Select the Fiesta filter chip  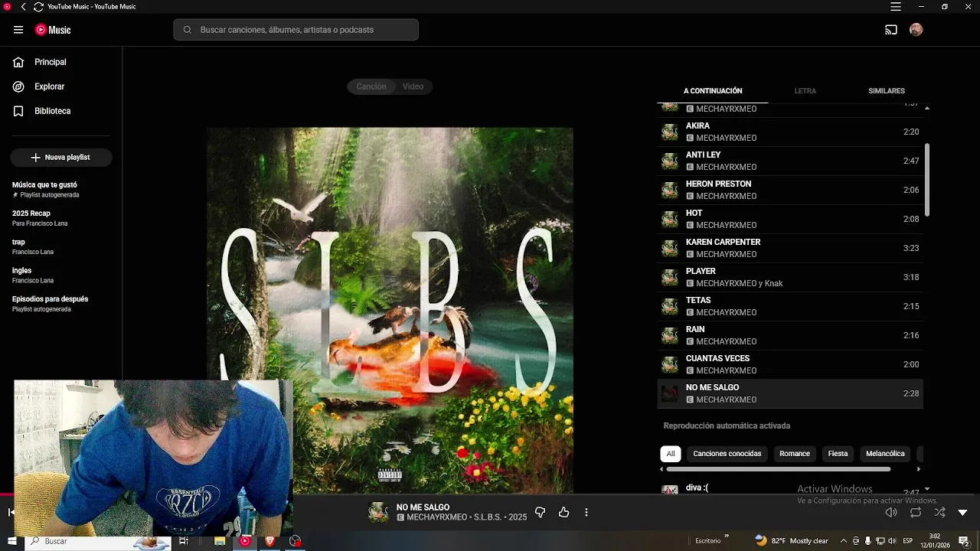point(838,454)
